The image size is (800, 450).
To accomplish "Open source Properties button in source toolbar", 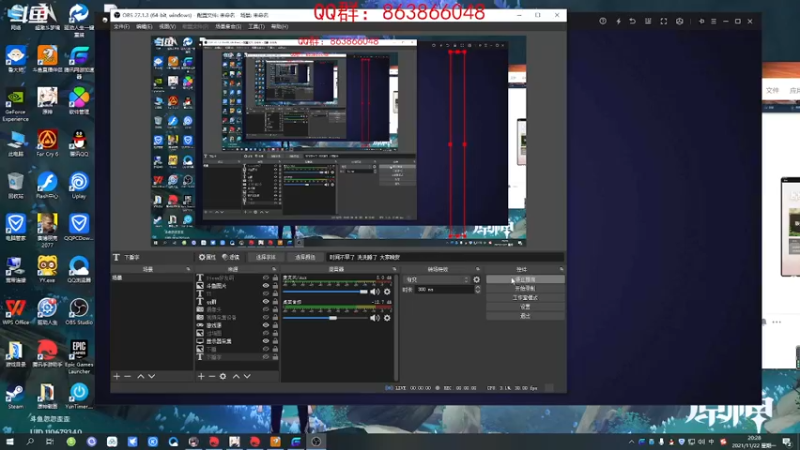I will (207, 257).
